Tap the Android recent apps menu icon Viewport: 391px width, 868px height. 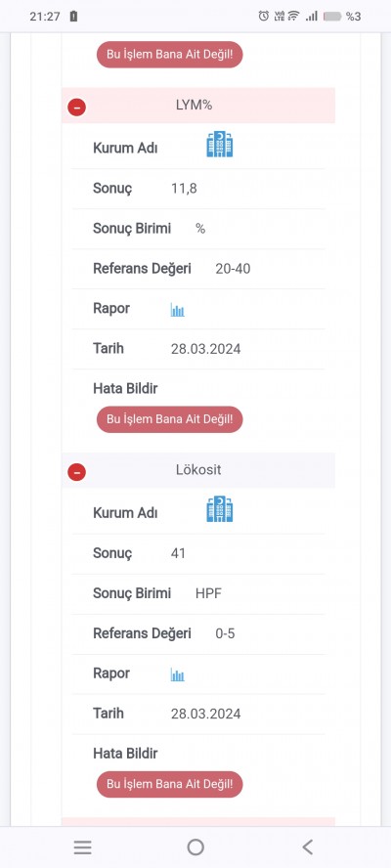pos(82,847)
